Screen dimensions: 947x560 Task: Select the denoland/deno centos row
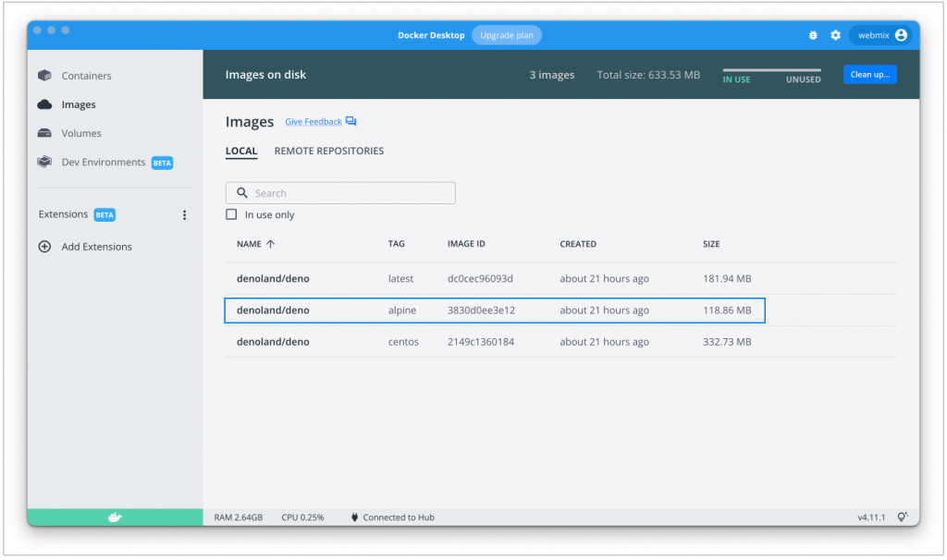(561, 342)
